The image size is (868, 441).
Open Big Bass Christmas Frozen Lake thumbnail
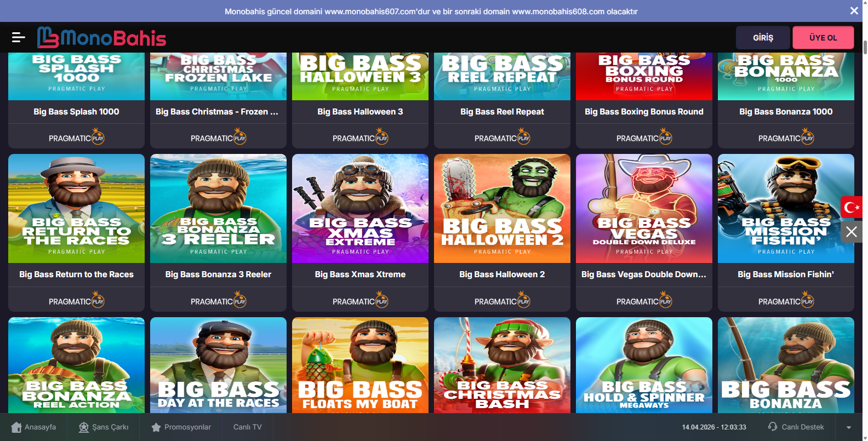point(218,76)
